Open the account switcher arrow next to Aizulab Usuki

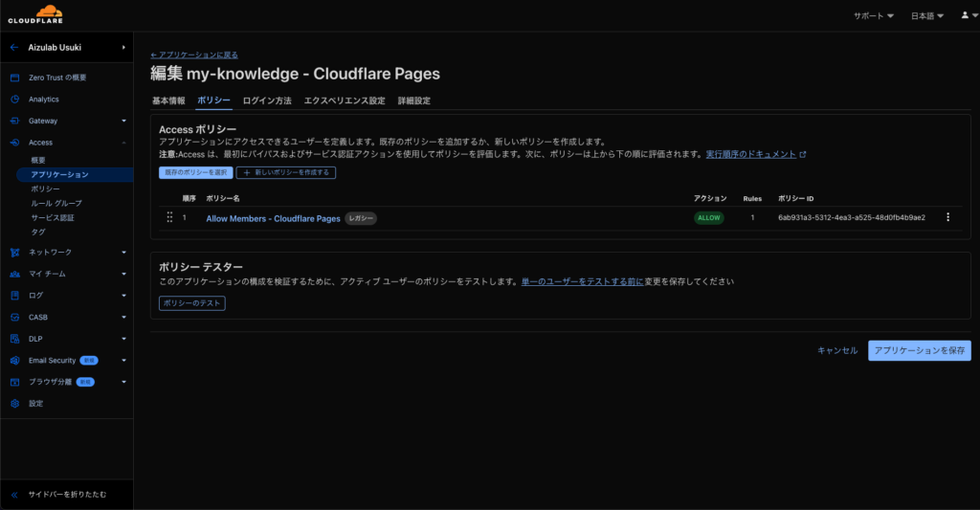coord(123,48)
